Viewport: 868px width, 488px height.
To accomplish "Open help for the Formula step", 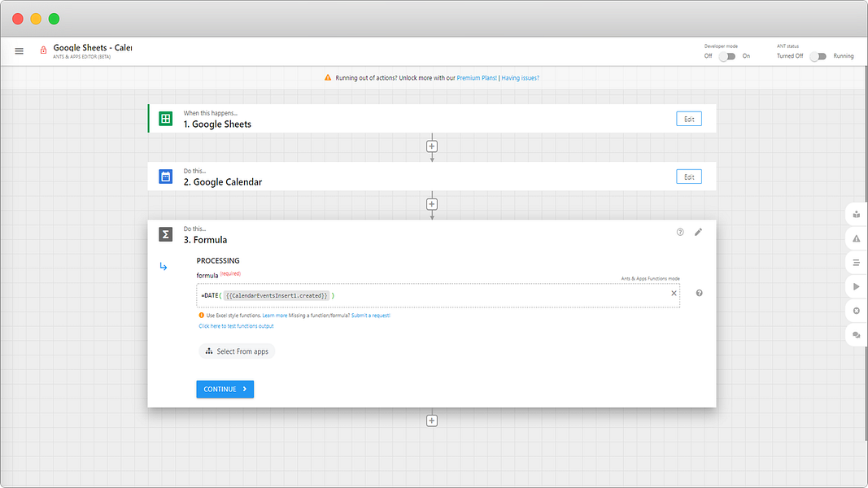I will pyautogui.click(x=680, y=232).
